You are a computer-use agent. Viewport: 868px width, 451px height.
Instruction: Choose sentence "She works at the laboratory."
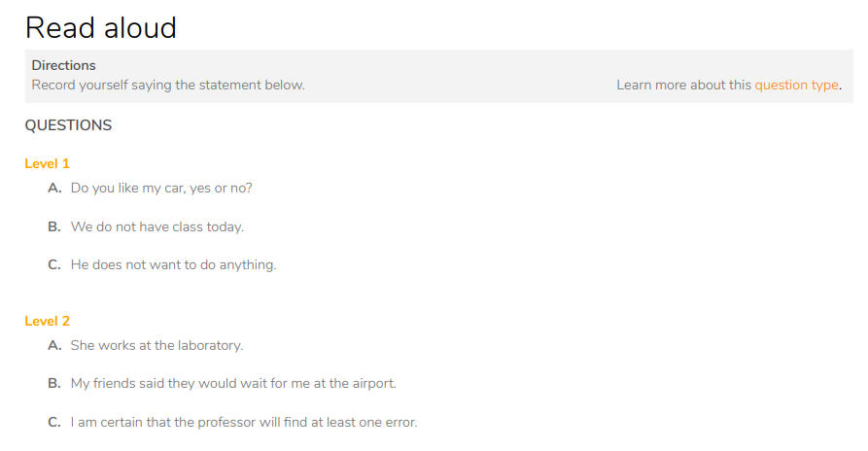tap(156, 345)
